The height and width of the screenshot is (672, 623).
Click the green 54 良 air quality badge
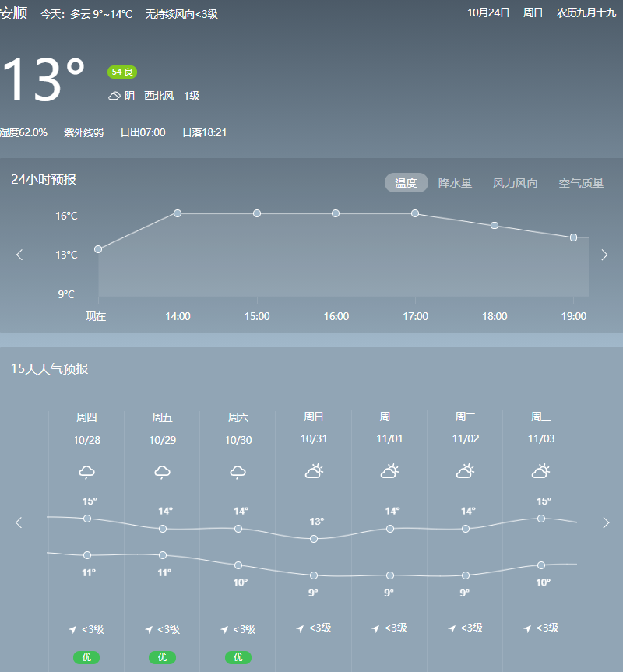122,72
